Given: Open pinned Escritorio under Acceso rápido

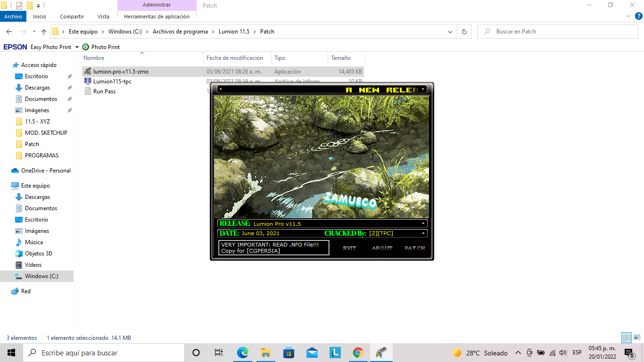Looking at the screenshot, I should [x=36, y=76].
